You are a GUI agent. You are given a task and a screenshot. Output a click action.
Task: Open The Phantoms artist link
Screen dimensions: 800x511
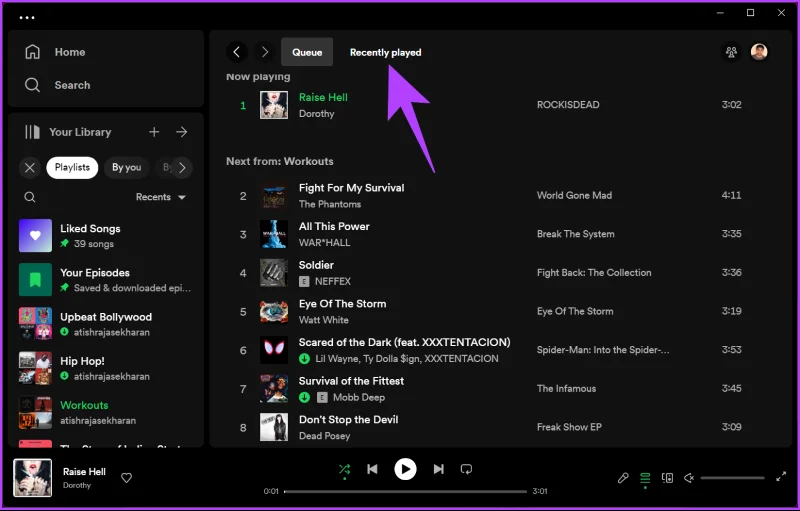point(330,204)
